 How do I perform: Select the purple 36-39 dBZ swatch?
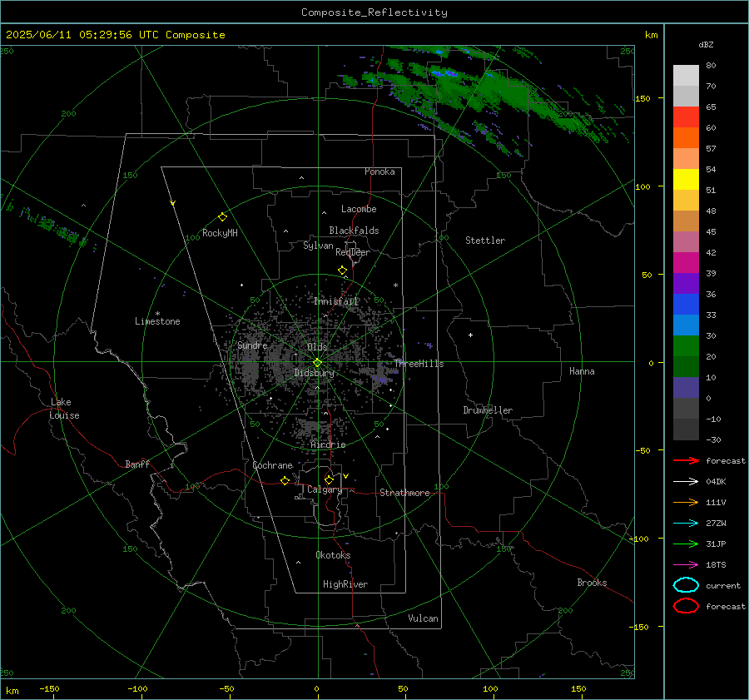pos(686,283)
